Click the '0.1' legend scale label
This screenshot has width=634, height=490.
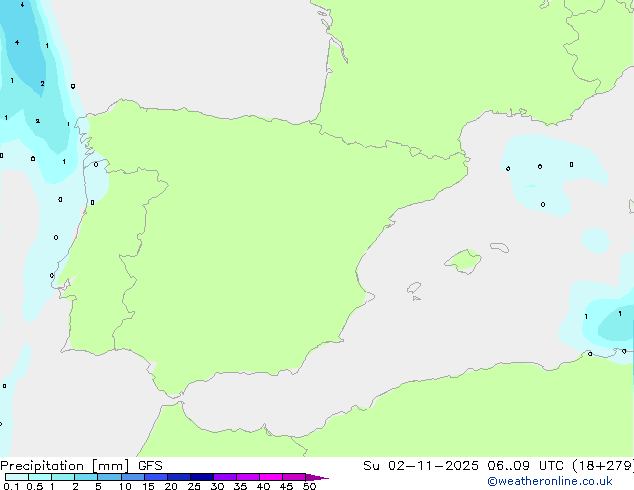(x=11, y=486)
